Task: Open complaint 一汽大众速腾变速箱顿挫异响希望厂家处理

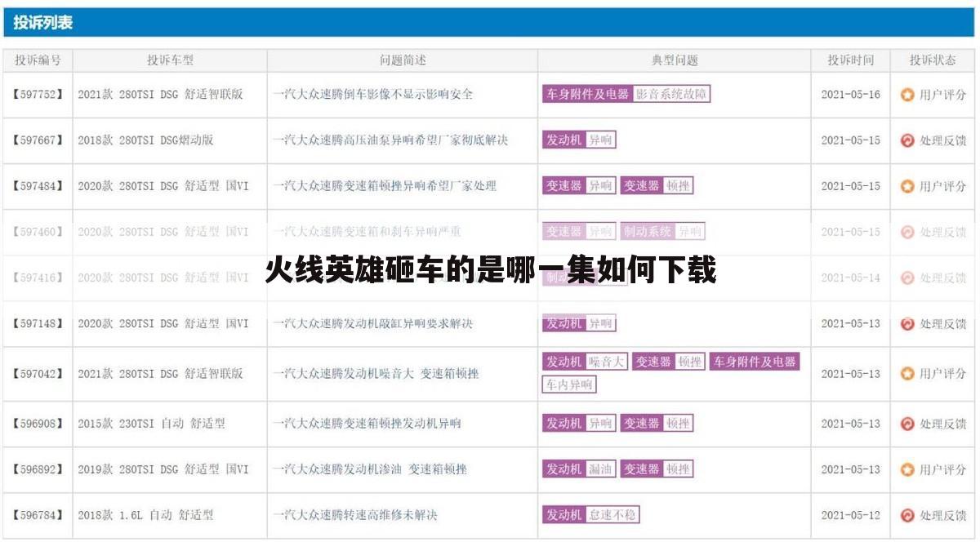Action: click(385, 186)
